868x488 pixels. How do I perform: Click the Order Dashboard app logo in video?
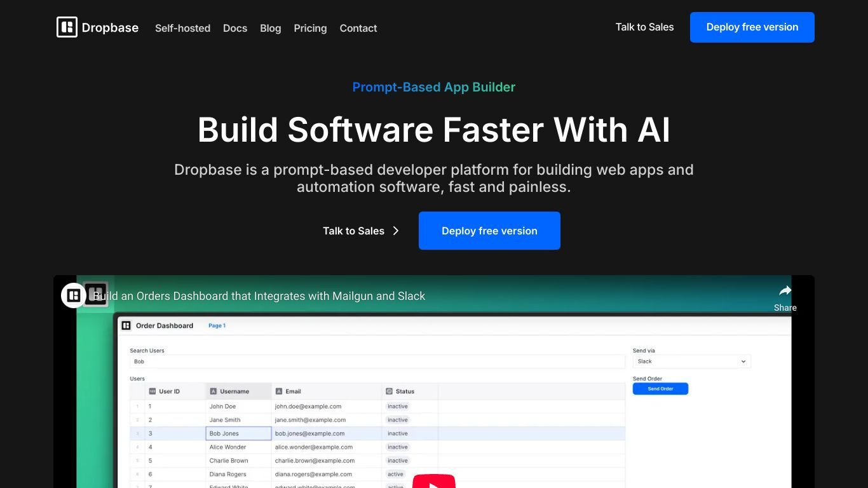click(x=126, y=325)
